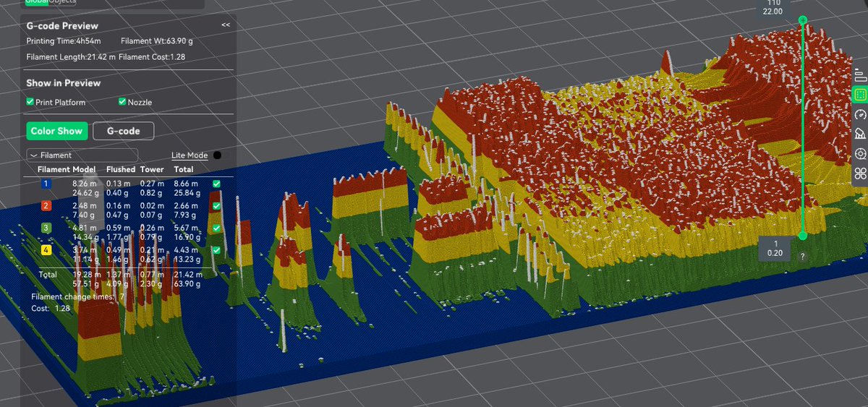Collapse the G-code Preview panel with <<

click(x=226, y=25)
